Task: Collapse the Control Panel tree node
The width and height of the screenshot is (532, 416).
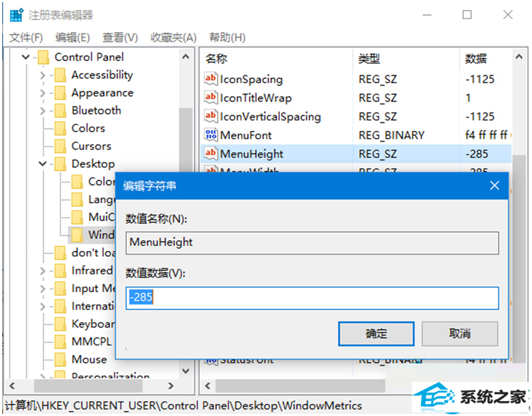Action: click(26, 57)
